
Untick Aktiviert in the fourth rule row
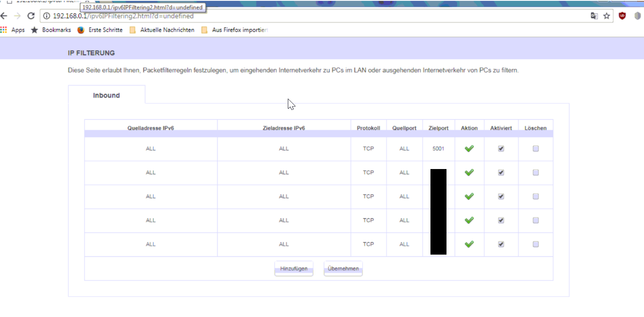pos(501,220)
